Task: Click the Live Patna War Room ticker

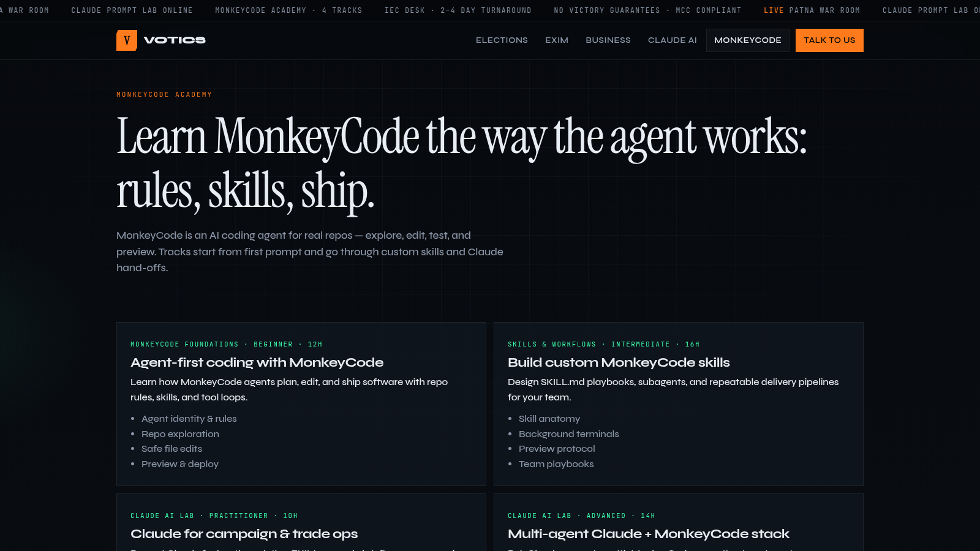Action: pyautogui.click(x=812, y=10)
